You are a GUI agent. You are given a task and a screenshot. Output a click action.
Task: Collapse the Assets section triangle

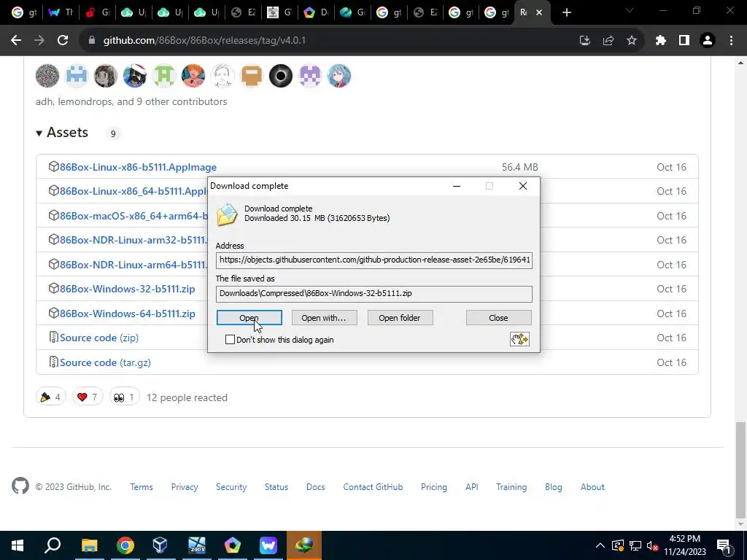point(39,133)
